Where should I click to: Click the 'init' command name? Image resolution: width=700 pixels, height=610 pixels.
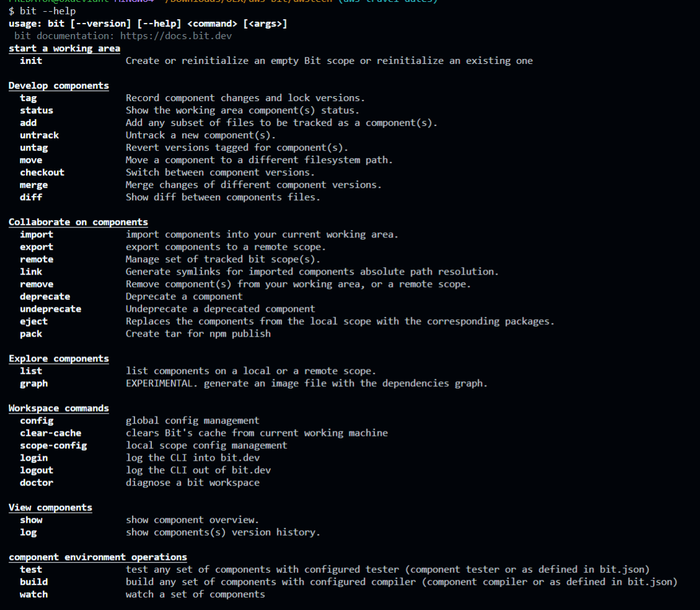pyautogui.click(x=31, y=61)
